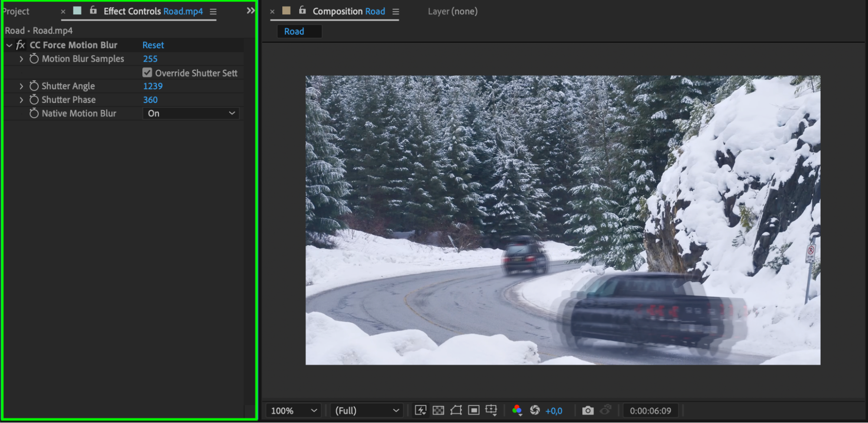Take a snapshot with the camera icon
Viewport: 868px width, 423px height.
tap(588, 410)
